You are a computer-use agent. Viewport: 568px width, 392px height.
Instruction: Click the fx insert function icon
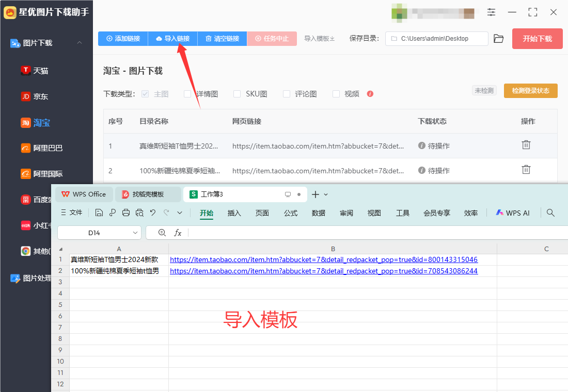pos(178,233)
